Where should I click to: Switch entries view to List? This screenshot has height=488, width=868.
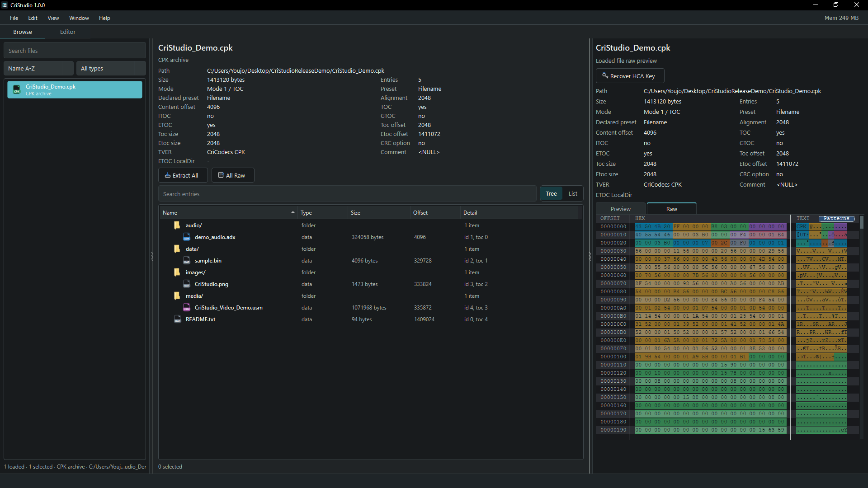point(573,193)
